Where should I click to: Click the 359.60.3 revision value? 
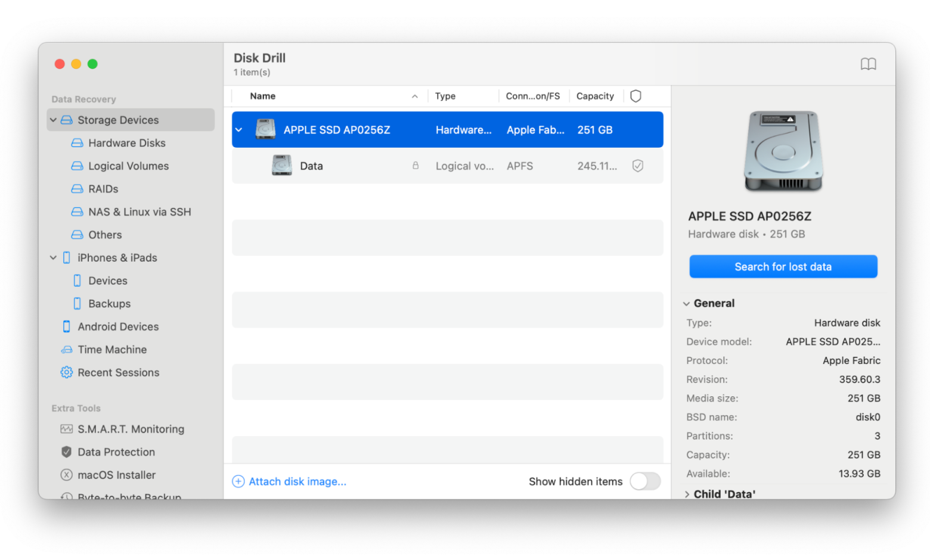pyautogui.click(x=859, y=379)
